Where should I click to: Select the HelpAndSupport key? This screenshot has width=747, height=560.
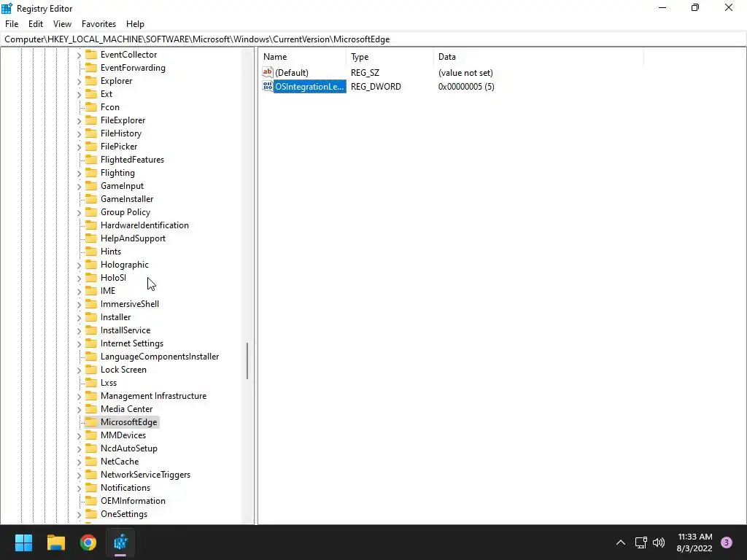pyautogui.click(x=133, y=238)
